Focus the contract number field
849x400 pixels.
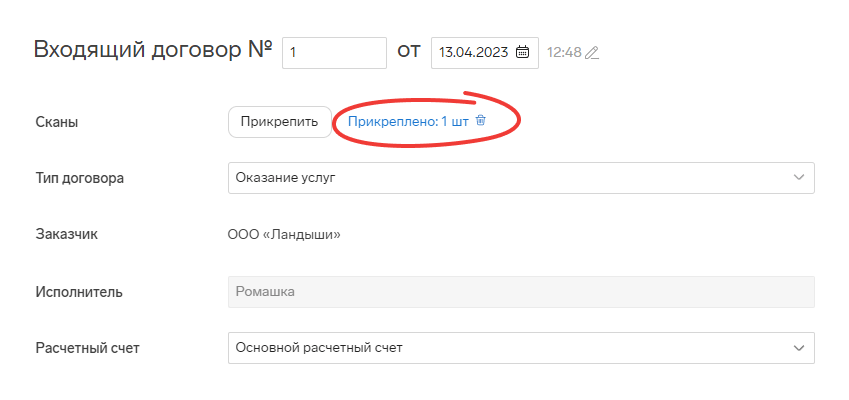[x=335, y=53]
